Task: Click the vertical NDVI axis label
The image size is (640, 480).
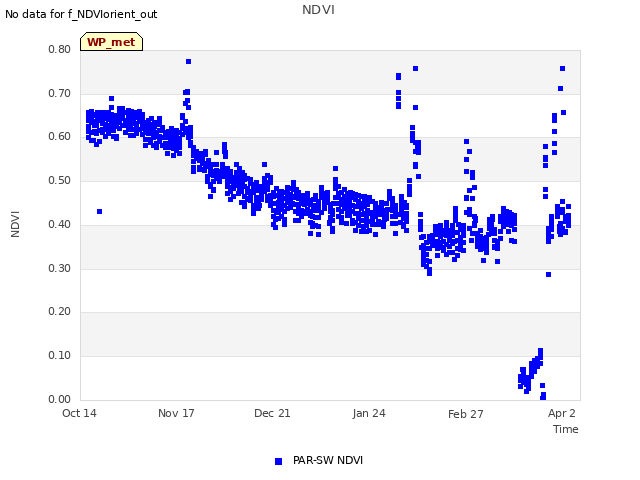Action: [x=15, y=224]
